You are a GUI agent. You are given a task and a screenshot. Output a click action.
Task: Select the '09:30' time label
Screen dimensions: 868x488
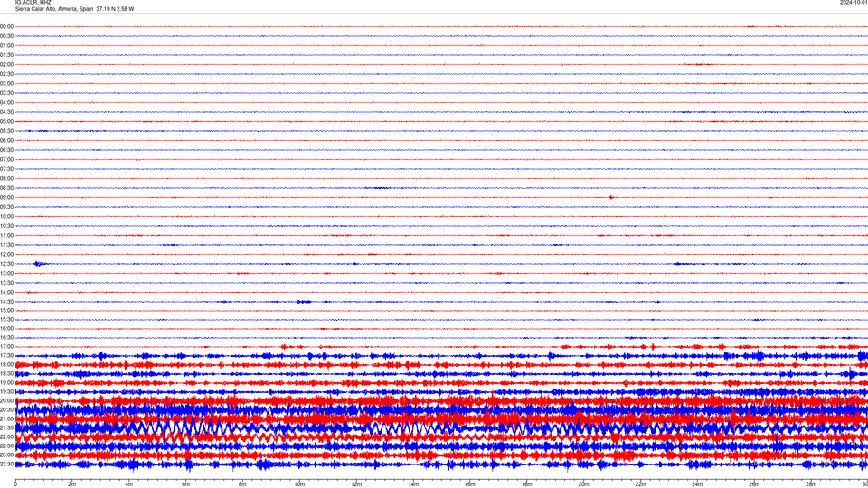(x=6, y=207)
